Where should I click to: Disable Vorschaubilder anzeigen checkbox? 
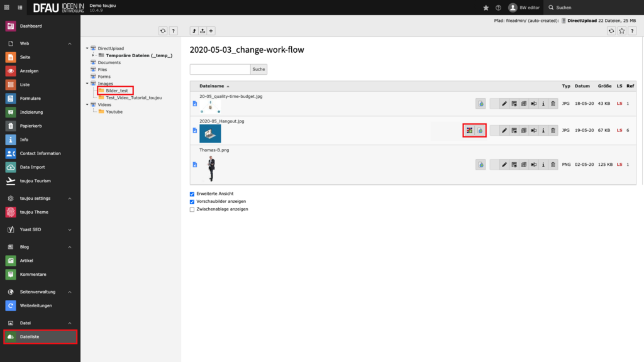click(192, 202)
